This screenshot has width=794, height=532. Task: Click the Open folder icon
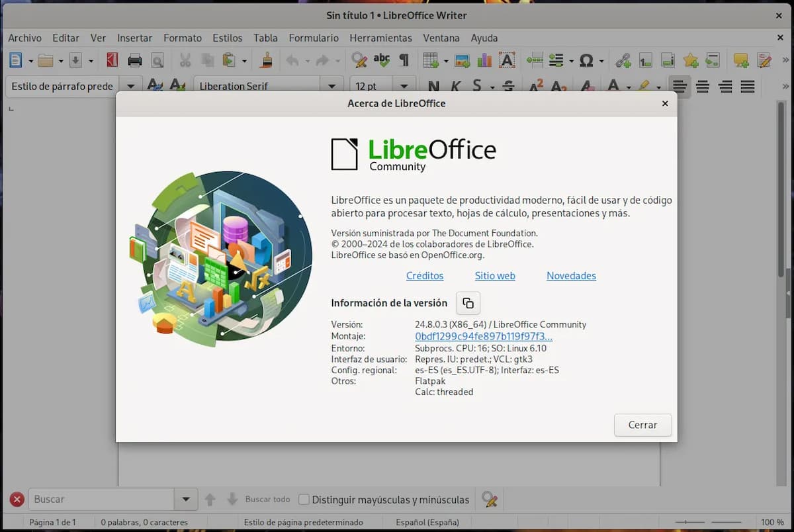46,61
